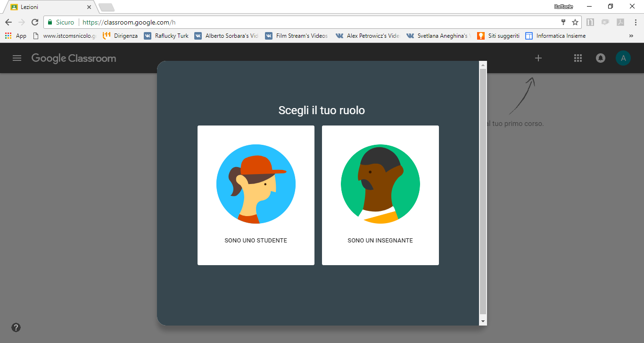Expand the bookmarks bar overflow chevron
644x343 pixels.
pos(631,36)
